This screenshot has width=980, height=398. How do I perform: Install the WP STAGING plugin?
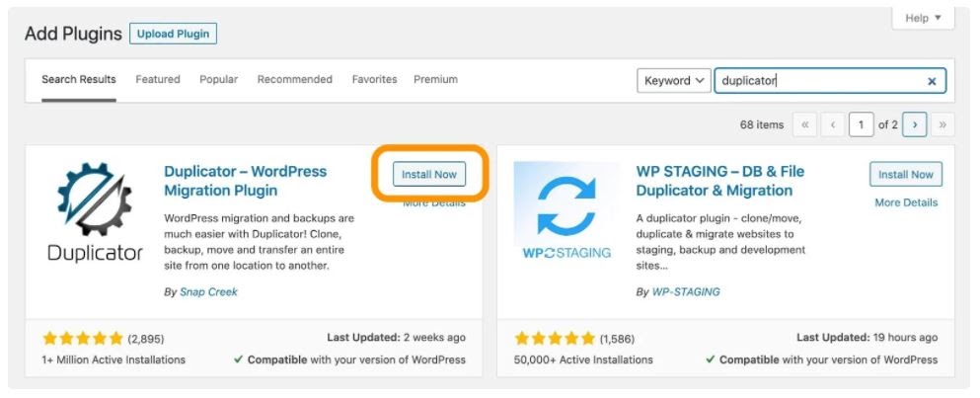pos(906,174)
